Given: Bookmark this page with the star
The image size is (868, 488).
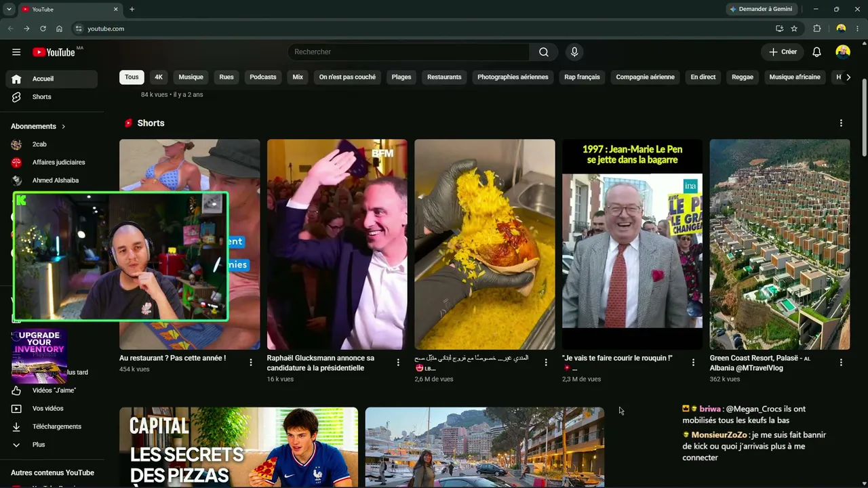Looking at the screenshot, I should (794, 28).
